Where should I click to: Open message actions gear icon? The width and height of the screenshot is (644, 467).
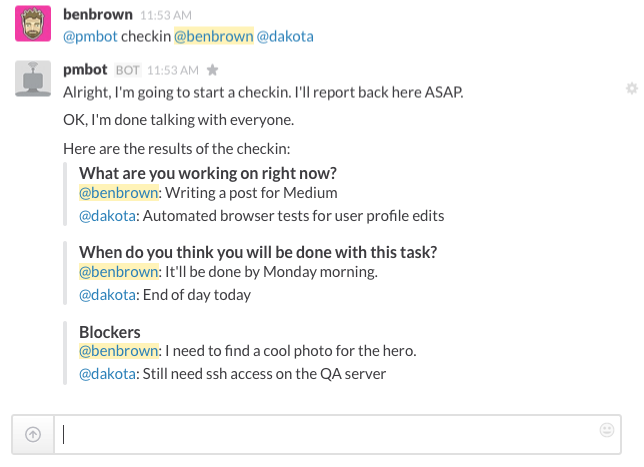pyautogui.click(x=632, y=88)
